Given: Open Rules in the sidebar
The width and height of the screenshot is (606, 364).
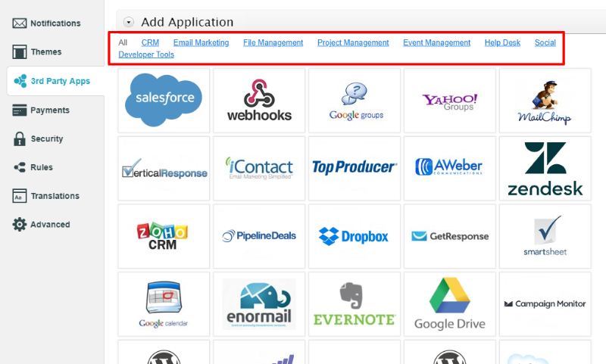Looking at the screenshot, I should (x=33, y=167).
